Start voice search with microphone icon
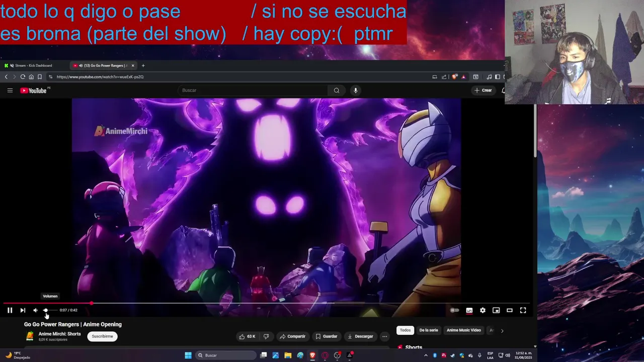 [x=355, y=90]
